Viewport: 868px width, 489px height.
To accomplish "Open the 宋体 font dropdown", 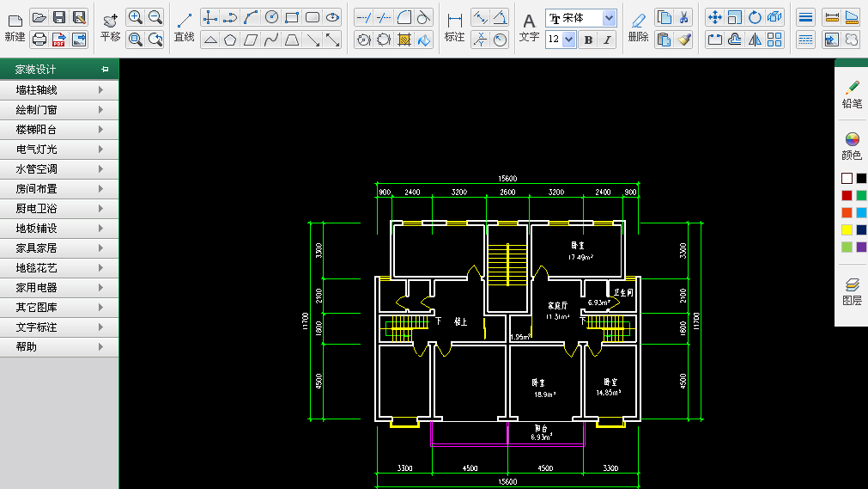I will [609, 18].
